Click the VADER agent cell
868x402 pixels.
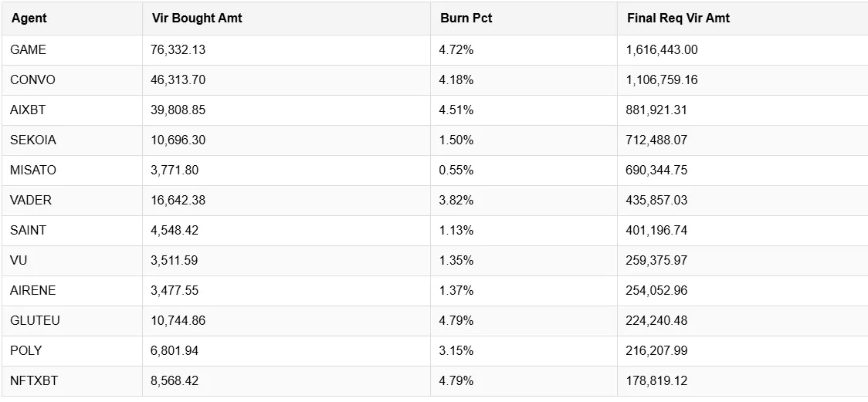72,200
